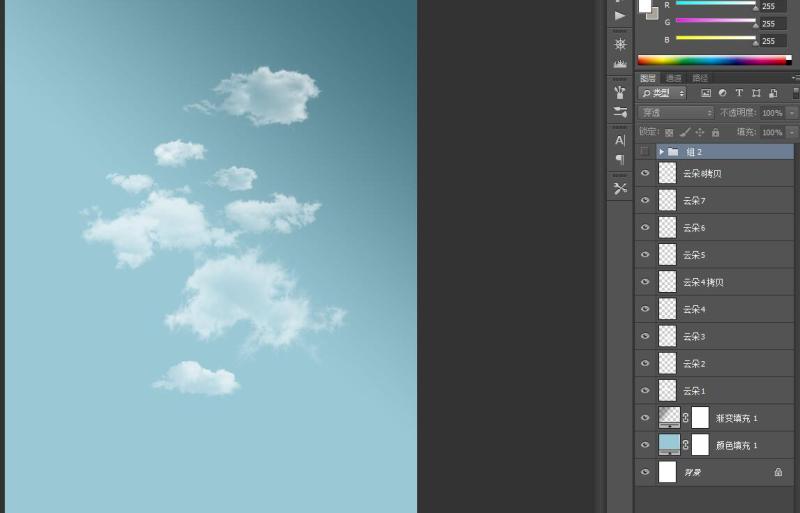Hide the 云朵8拷贝 layer

tap(645, 173)
